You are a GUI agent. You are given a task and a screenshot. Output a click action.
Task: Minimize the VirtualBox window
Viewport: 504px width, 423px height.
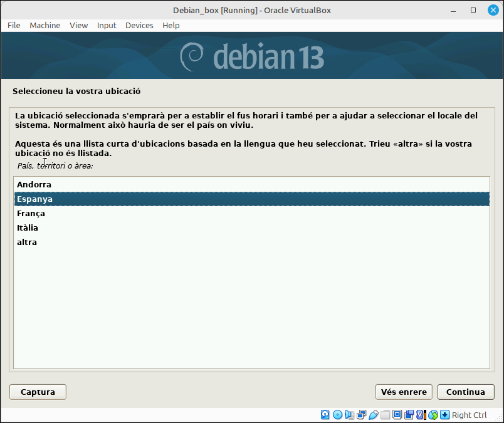tap(453, 10)
